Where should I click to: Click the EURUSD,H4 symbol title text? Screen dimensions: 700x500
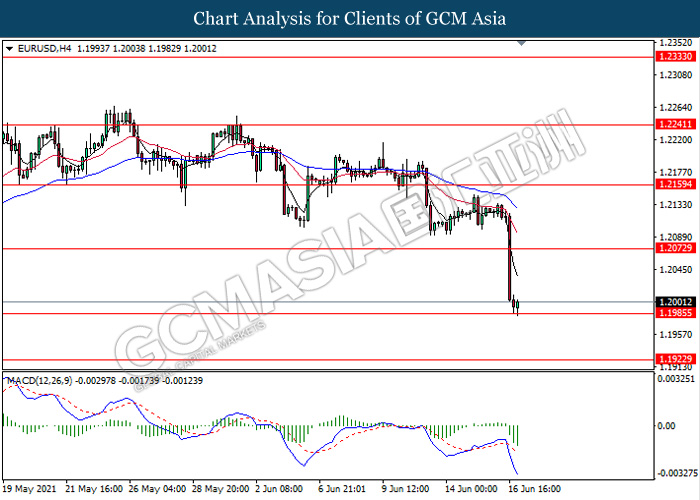click(44, 49)
